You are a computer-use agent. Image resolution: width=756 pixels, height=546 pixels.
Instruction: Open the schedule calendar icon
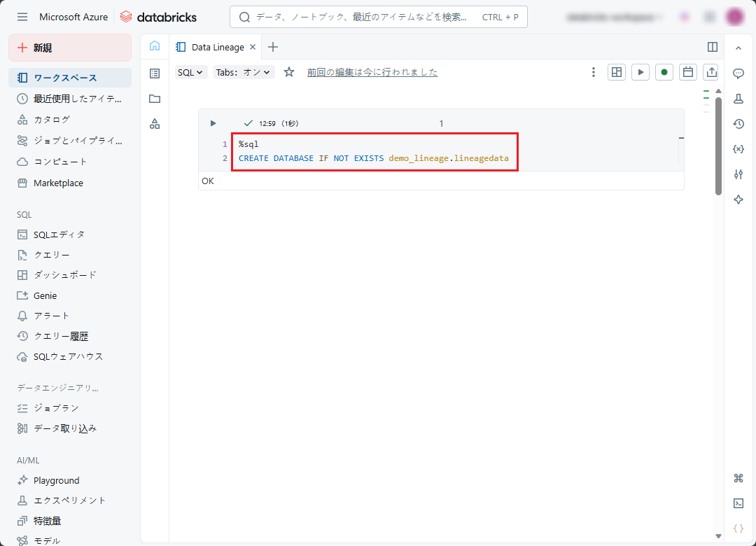[687, 72]
